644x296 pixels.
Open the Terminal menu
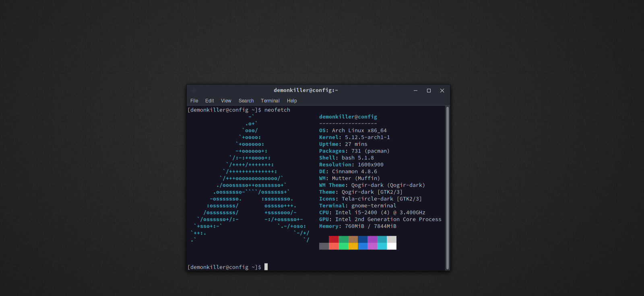point(270,101)
